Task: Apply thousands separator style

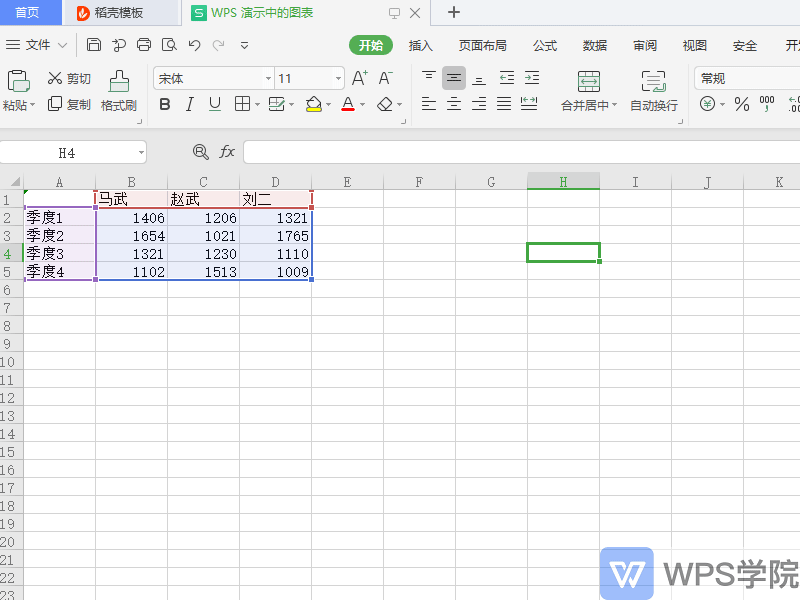Action: tap(767, 104)
